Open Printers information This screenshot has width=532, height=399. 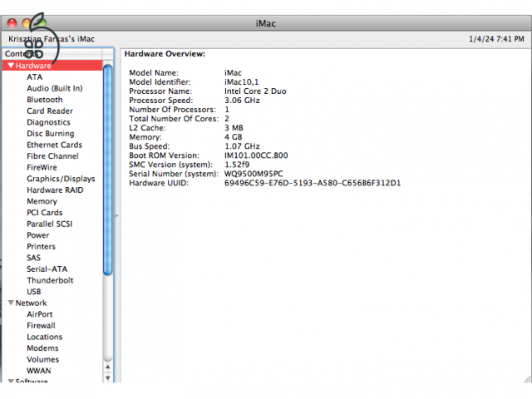[41, 246]
